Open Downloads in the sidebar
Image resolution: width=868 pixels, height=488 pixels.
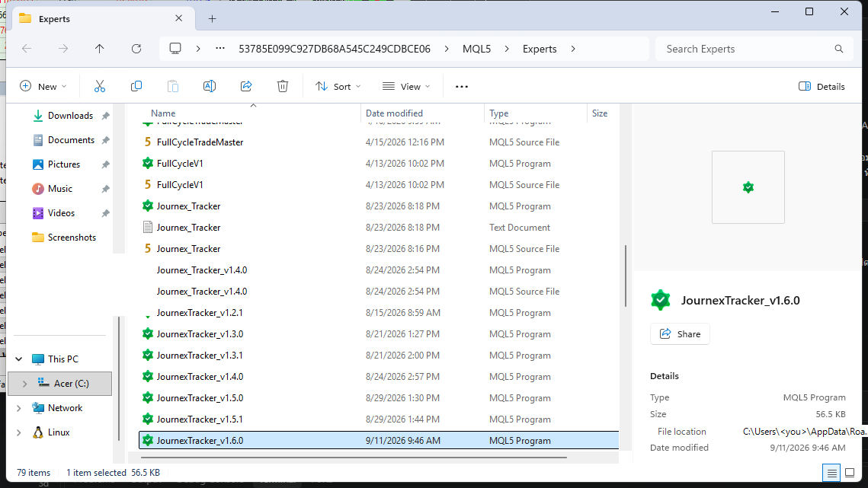70,116
